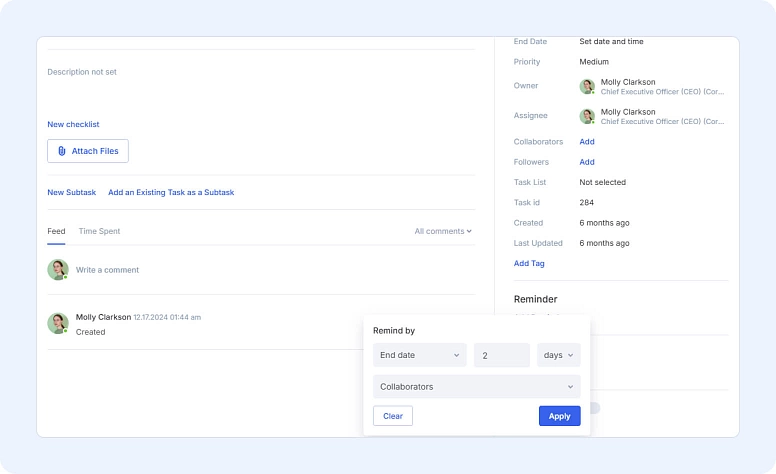This screenshot has height=474, width=776.
Task: Expand the End date reminder dropdown
Action: [419, 355]
